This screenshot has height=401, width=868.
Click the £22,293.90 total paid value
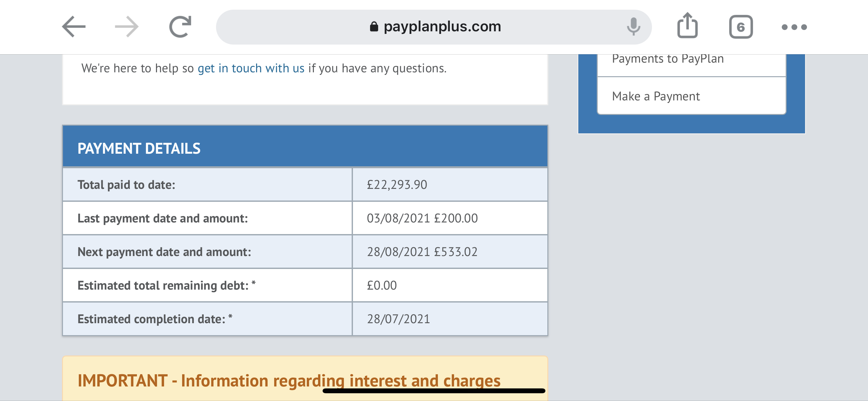click(x=397, y=185)
